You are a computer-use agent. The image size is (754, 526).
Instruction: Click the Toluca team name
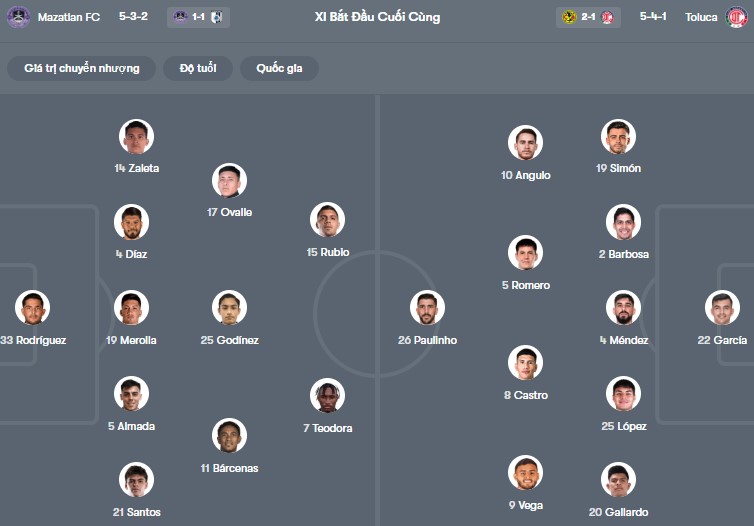[x=701, y=17]
